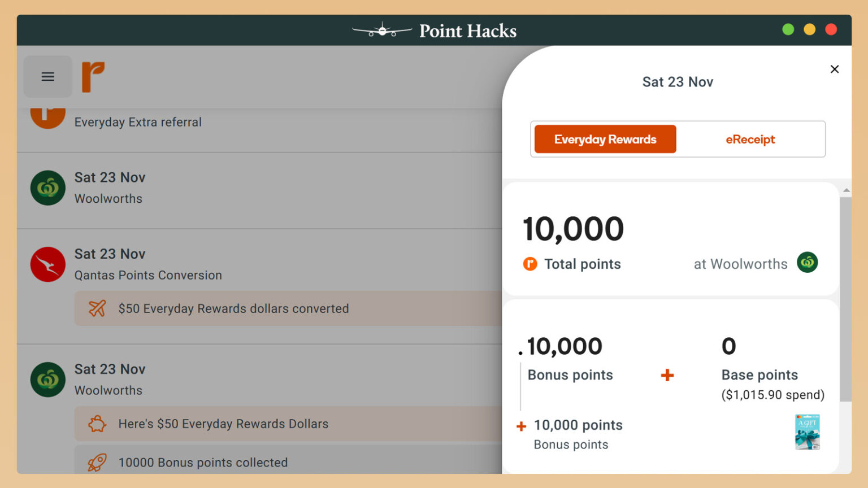The width and height of the screenshot is (868, 488).
Task: Click the Qantas kangaroo icon
Action: pyautogui.click(x=48, y=264)
